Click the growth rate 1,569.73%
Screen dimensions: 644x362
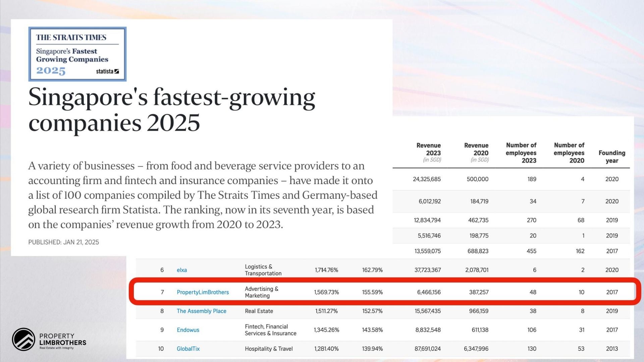(x=326, y=292)
